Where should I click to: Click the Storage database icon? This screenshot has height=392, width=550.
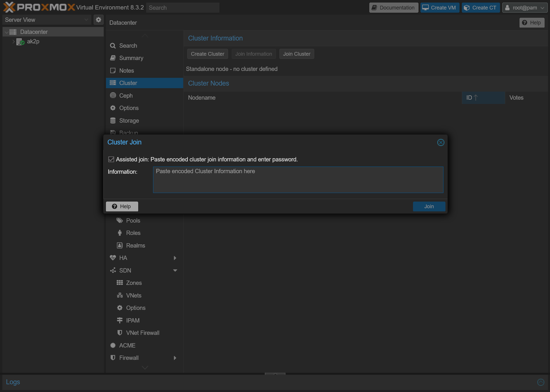[113, 121]
